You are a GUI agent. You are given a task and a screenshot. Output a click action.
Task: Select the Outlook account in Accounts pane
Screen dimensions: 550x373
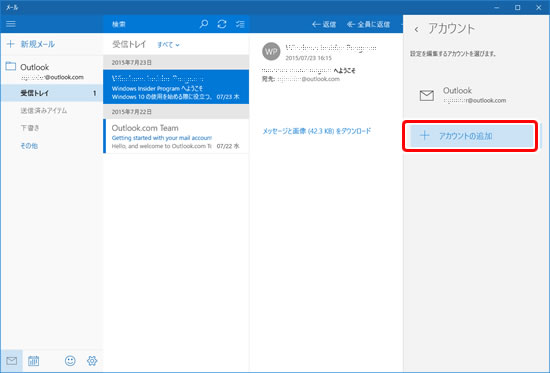pos(472,95)
